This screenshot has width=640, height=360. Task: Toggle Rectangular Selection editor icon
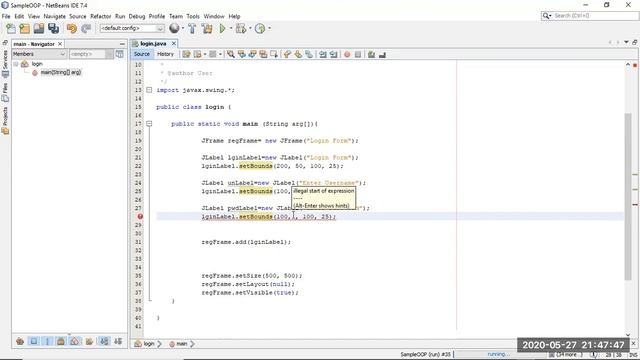pyautogui.click(x=274, y=54)
